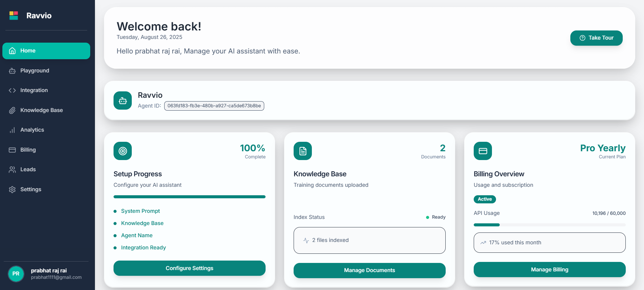Click the Ravvio logo squares in the sidebar
The height and width of the screenshot is (290, 644).
14,15
